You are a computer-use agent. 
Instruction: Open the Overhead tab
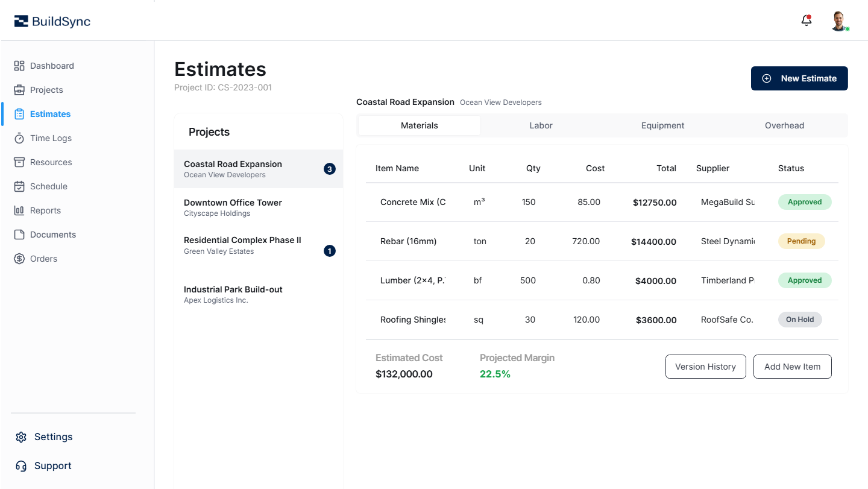pyautogui.click(x=784, y=125)
